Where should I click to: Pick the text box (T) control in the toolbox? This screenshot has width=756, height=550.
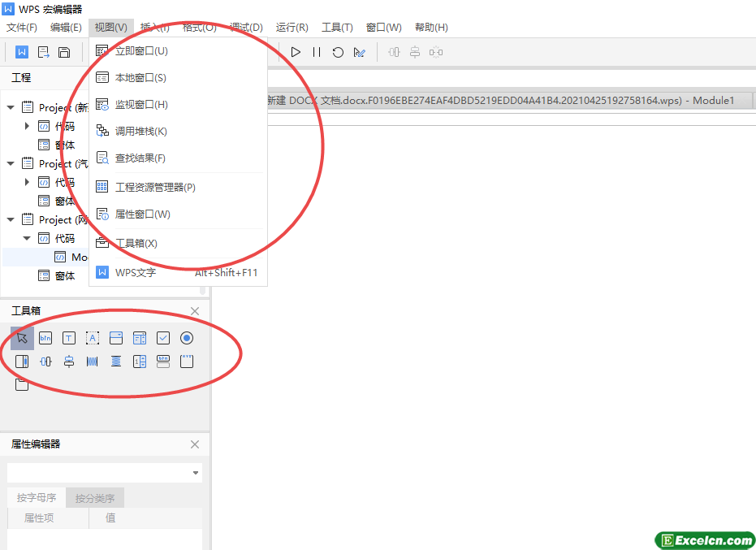tap(69, 338)
